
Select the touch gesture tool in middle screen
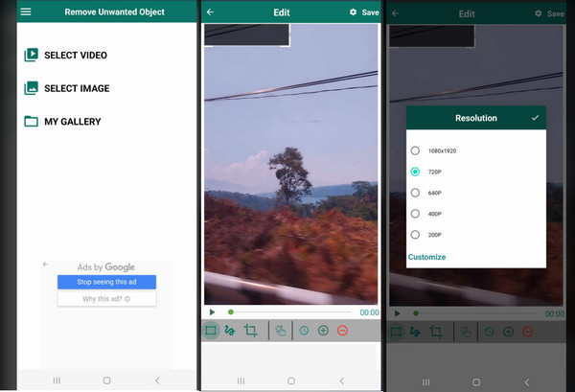pyautogui.click(x=281, y=331)
